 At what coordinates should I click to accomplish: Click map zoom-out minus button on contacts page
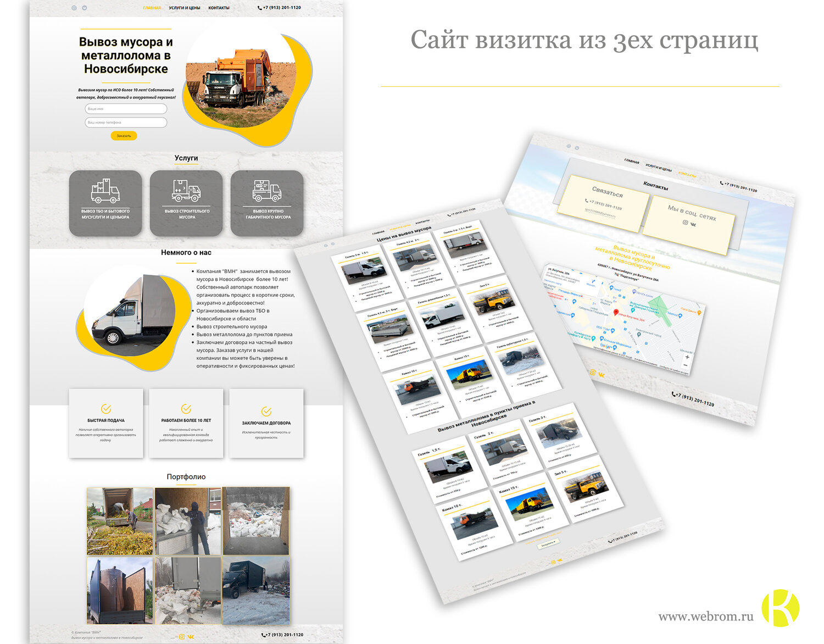[x=685, y=365]
